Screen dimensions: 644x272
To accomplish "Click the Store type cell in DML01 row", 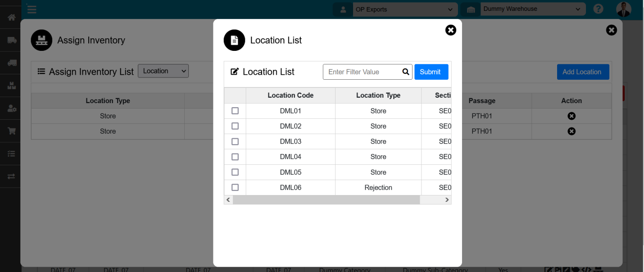I will coord(378,111).
